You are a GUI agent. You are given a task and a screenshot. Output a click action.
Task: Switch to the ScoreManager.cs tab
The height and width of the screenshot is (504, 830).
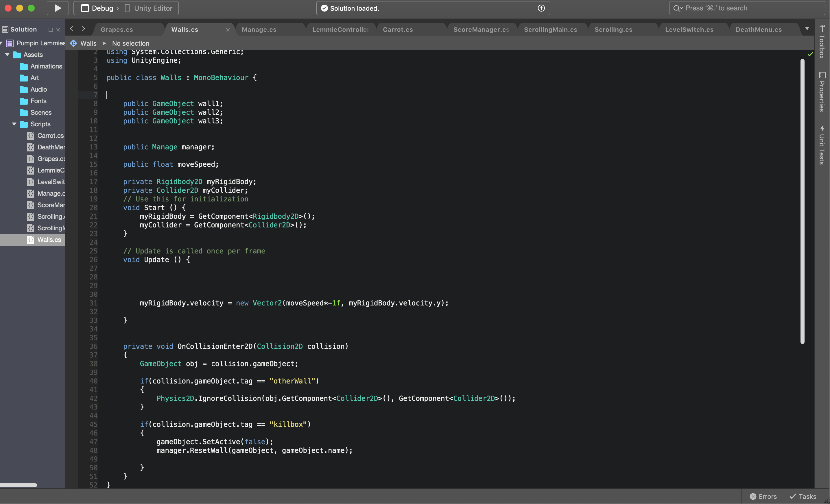click(x=481, y=30)
